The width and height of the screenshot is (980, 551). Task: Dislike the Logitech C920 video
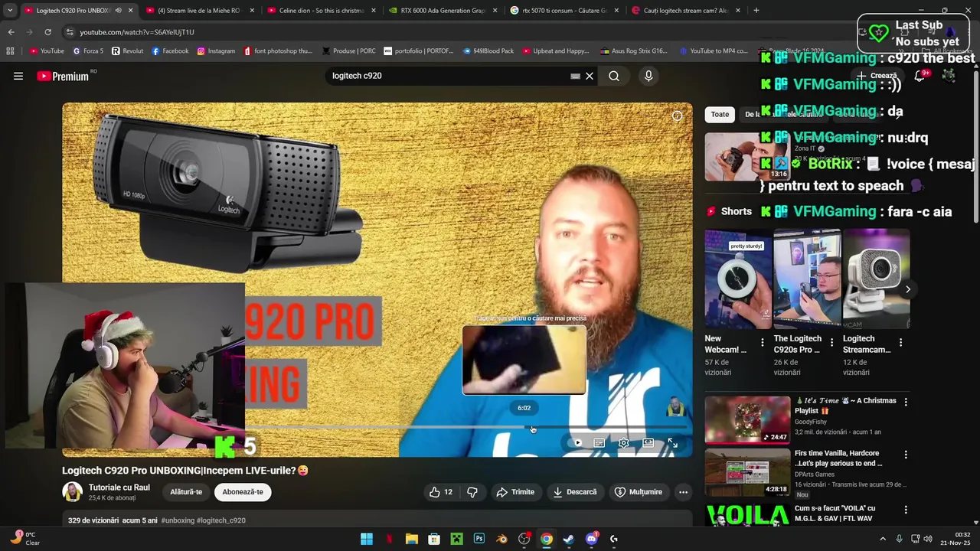472,492
